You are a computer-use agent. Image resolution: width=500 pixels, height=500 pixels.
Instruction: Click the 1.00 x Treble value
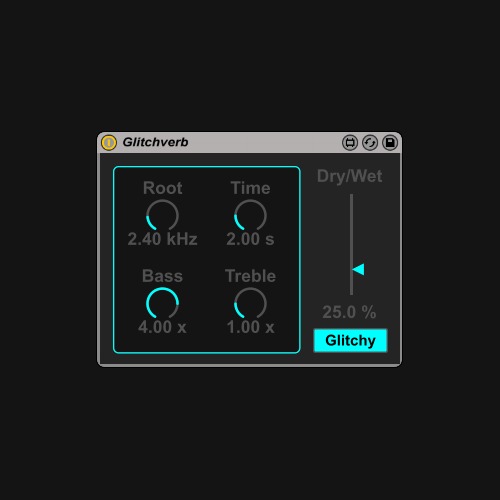[250, 327]
